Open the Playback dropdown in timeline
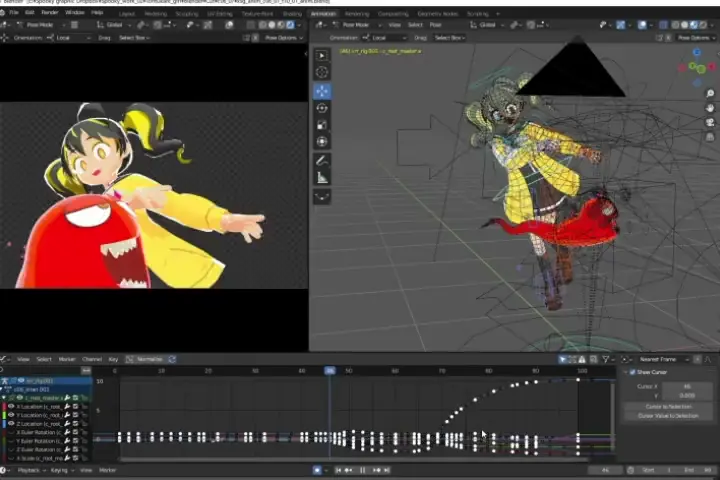Viewport: 720px width, 480px height. pos(31,470)
